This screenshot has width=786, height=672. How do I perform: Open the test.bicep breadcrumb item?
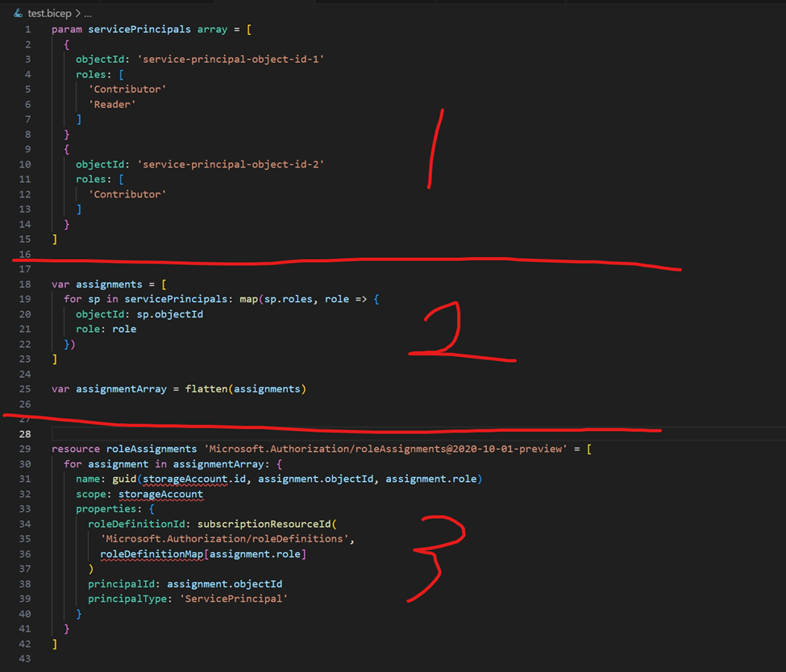(49, 14)
